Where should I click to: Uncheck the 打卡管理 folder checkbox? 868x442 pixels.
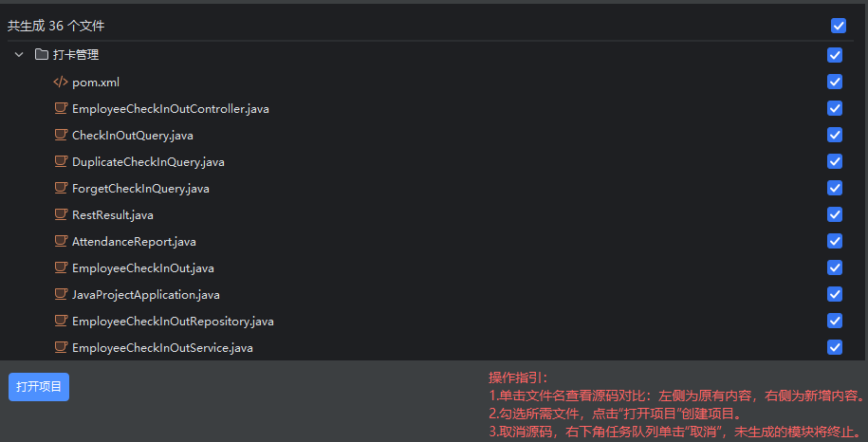click(x=835, y=55)
